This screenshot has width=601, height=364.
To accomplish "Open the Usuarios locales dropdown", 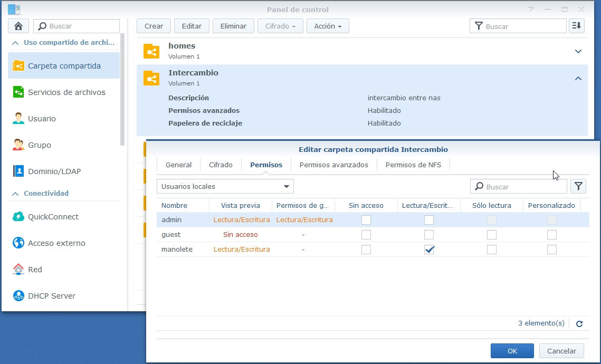I will 225,186.
